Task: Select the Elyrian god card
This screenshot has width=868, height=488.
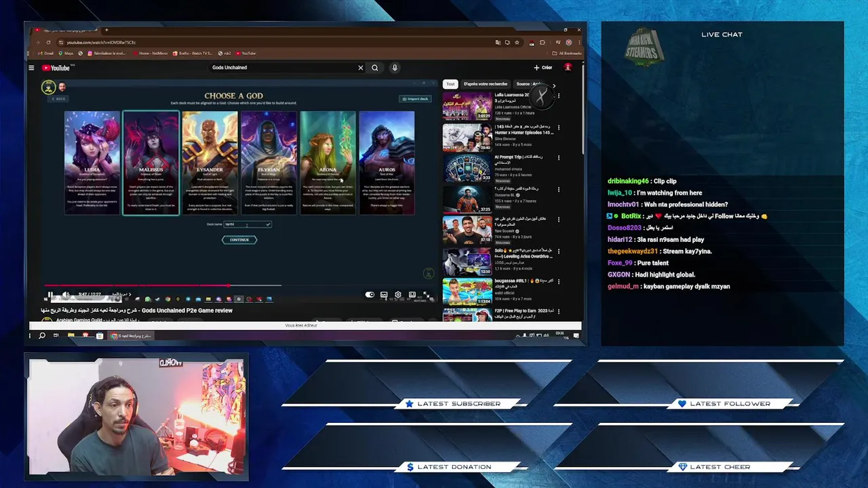Action: pos(269,163)
